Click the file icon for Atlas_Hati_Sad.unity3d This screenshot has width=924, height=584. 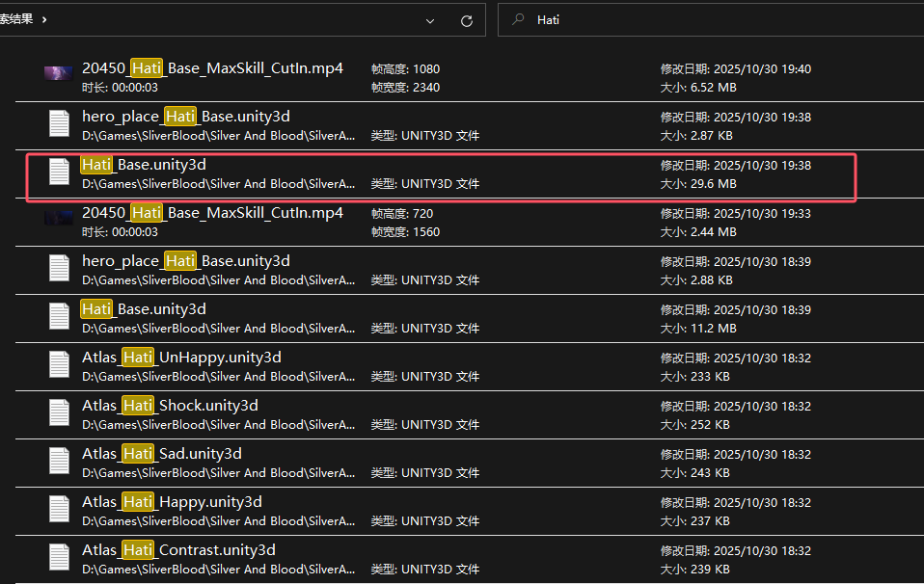[x=60, y=462]
